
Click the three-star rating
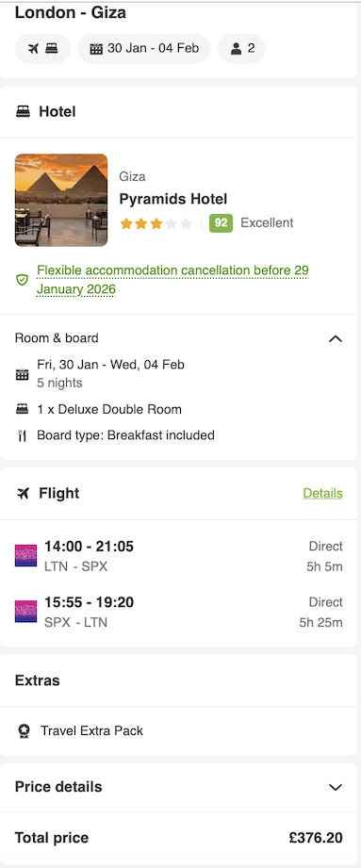(x=156, y=223)
